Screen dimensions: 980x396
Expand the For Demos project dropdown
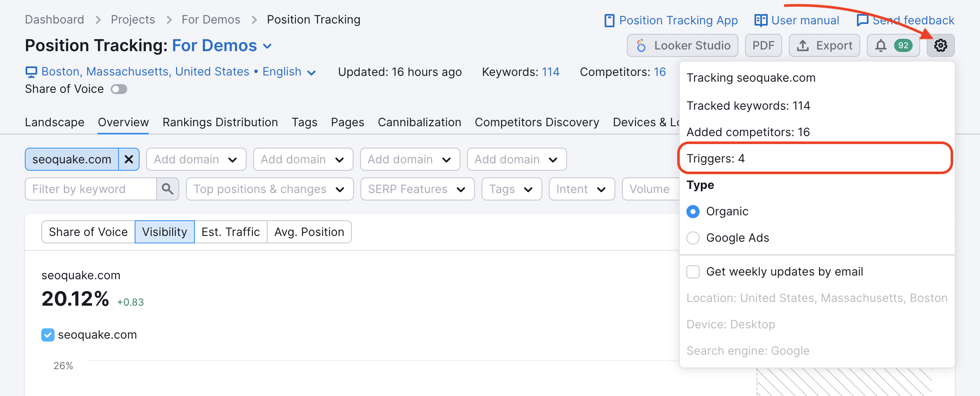pyautogui.click(x=222, y=45)
